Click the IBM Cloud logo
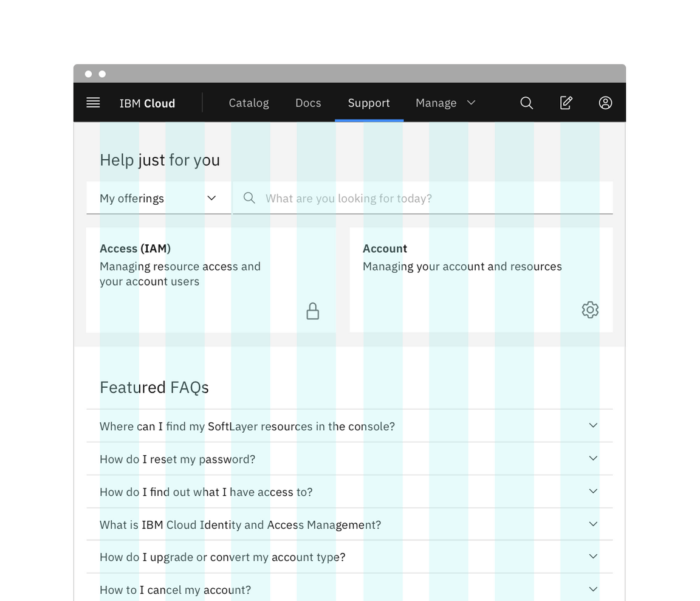The width and height of the screenshot is (700, 601). [x=147, y=103]
